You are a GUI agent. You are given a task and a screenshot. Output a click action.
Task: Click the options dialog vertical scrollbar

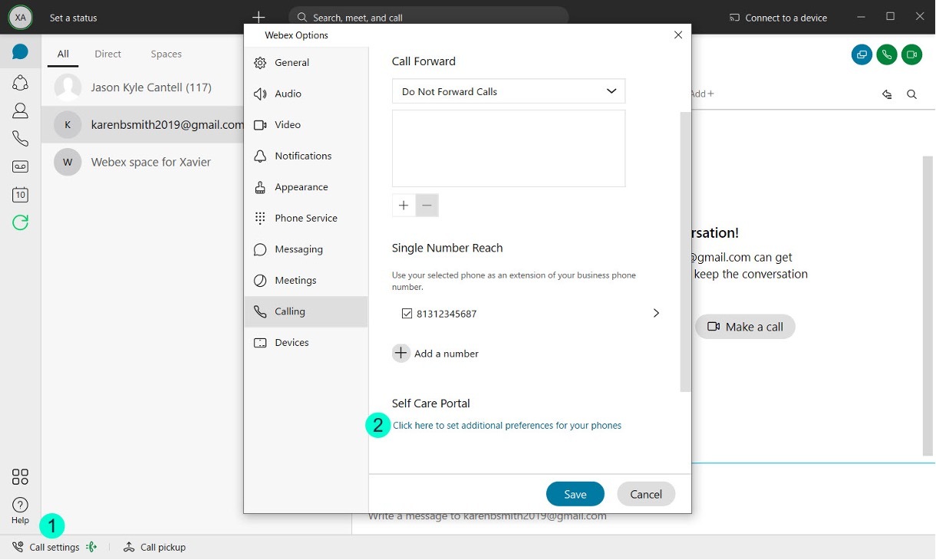[x=686, y=252]
